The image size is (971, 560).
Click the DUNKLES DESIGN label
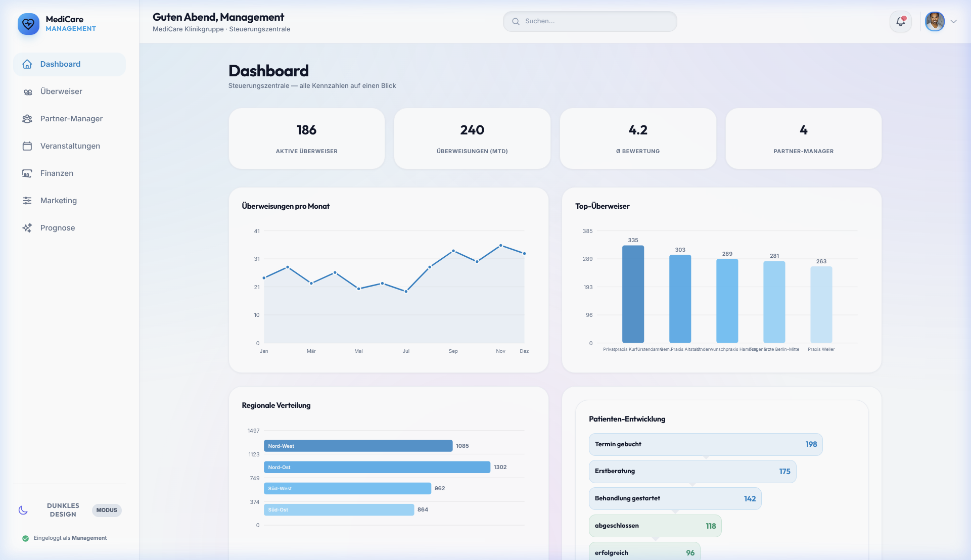(63, 510)
